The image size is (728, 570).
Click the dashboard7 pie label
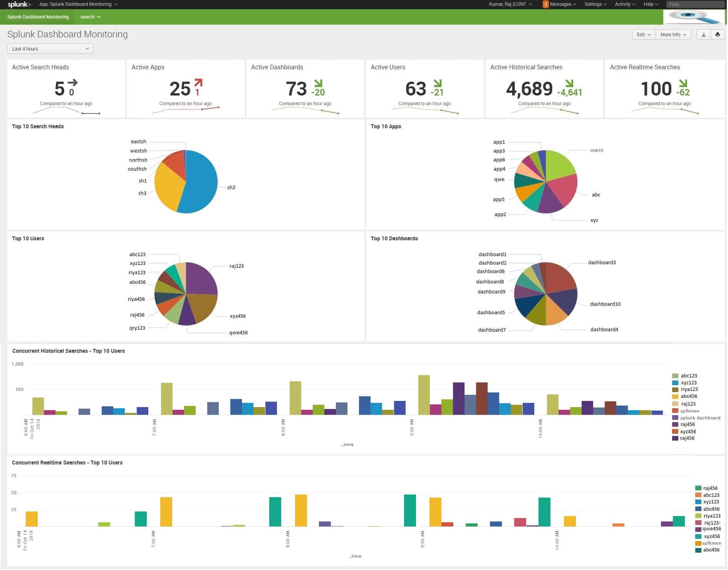493,330
